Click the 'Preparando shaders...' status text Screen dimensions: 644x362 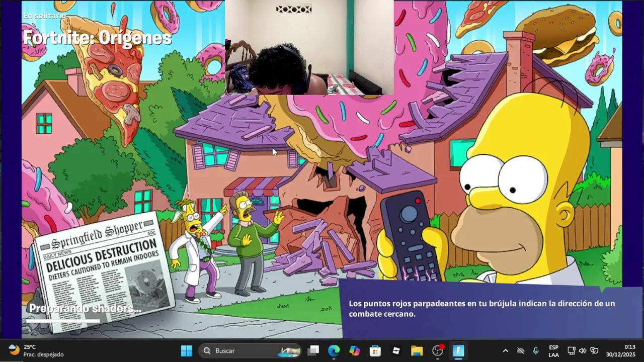(x=85, y=308)
